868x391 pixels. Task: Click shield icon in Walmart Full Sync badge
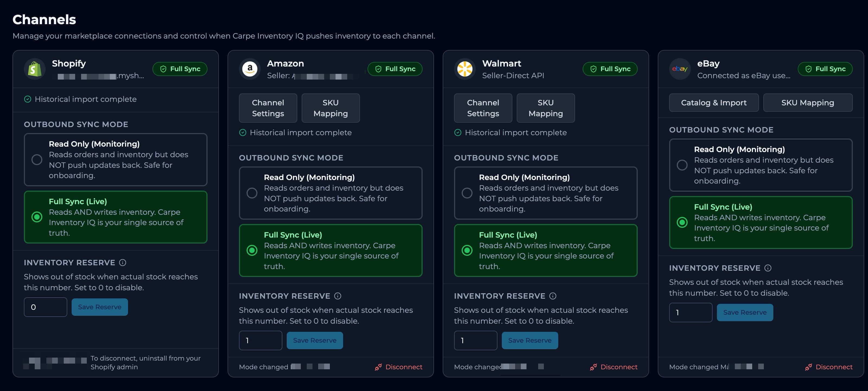pyautogui.click(x=593, y=69)
